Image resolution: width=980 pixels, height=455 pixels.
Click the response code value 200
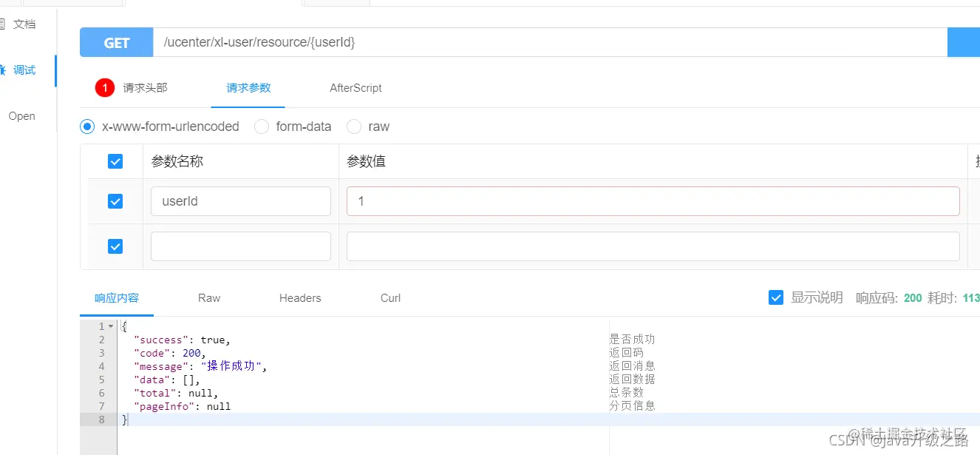point(913,298)
